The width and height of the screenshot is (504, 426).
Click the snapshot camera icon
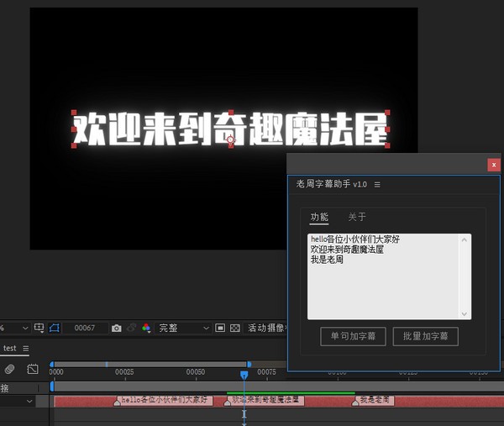coord(117,328)
